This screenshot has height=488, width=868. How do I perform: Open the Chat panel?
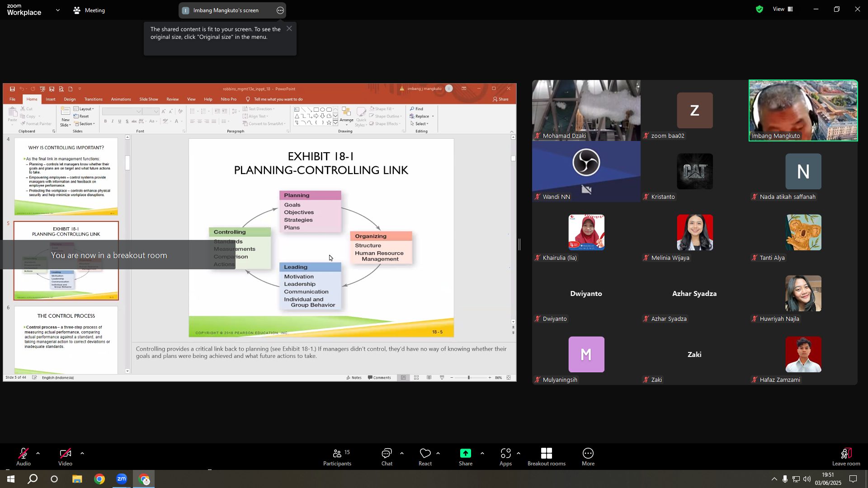point(387,457)
